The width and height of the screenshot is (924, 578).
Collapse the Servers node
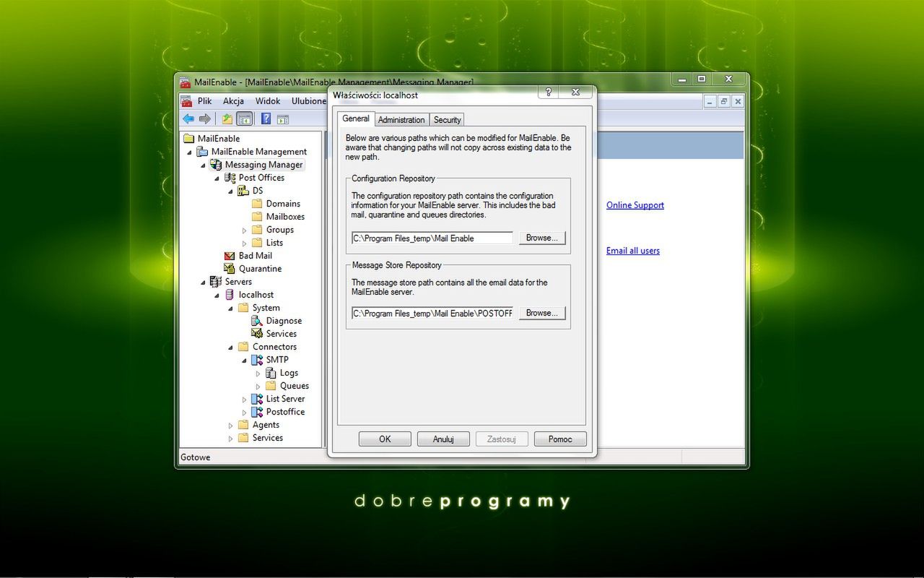click(204, 282)
